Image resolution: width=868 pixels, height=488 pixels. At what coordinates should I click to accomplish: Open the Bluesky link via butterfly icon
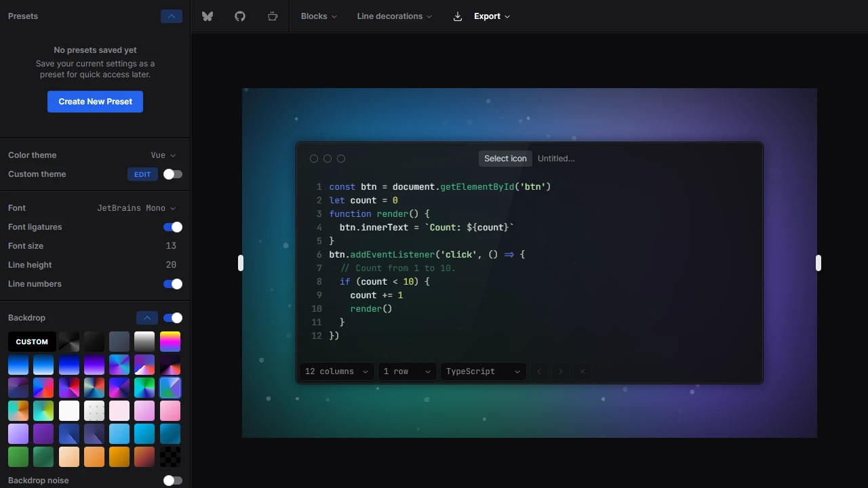coord(208,16)
